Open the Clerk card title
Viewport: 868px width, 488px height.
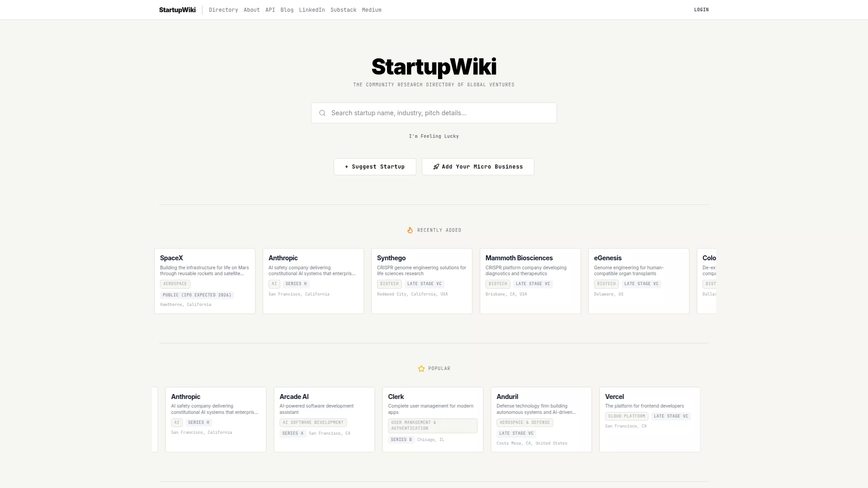tap(396, 397)
